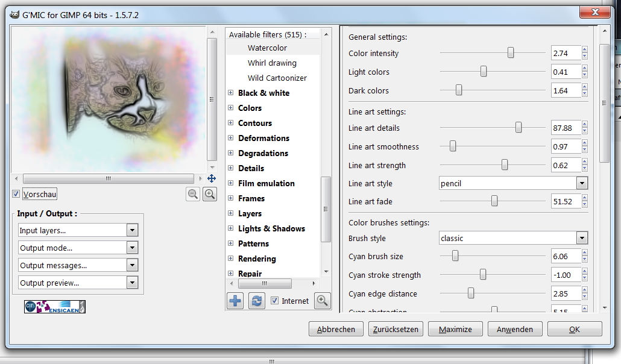This screenshot has width=621, height=364.
Task: Select the Whirl drawing filter
Action: pos(272,63)
